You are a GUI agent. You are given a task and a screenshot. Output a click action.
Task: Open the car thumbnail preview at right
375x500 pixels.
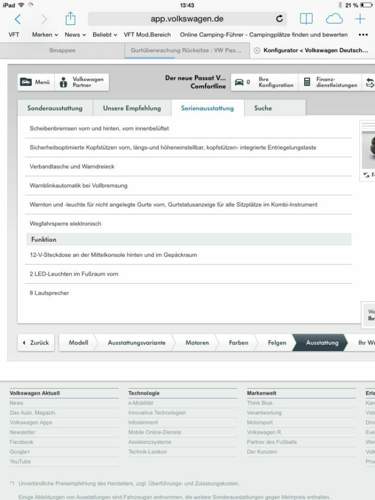tap(368, 150)
